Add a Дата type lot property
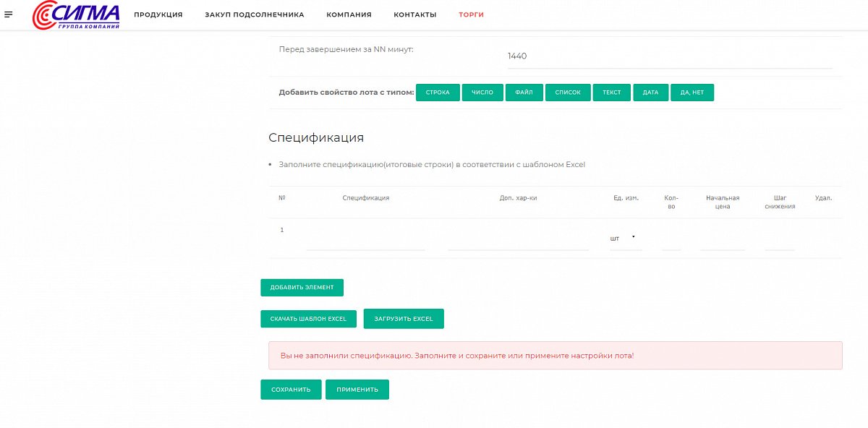Screen dimensions: 868x428 point(650,93)
